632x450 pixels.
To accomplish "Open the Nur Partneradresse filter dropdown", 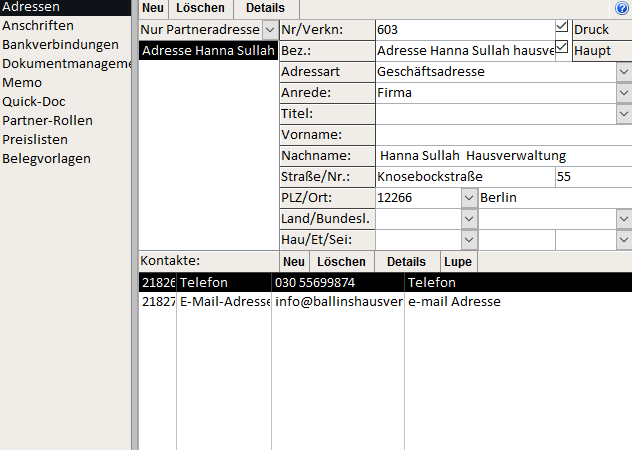I will coord(269,30).
